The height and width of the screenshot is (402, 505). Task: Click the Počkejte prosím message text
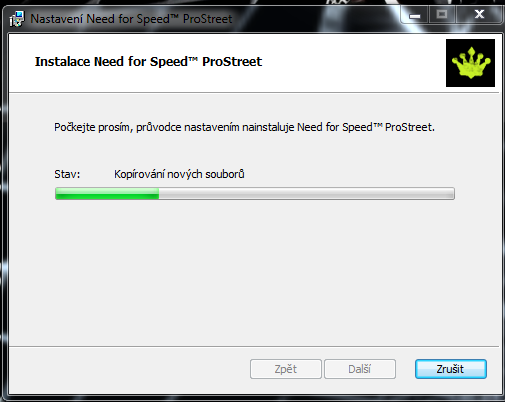click(244, 127)
